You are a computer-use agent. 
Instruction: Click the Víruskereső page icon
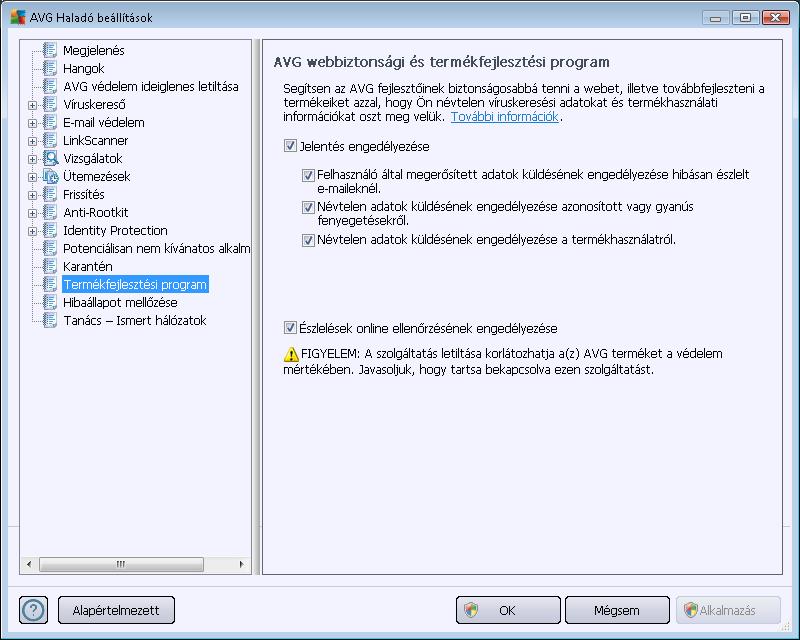pyautogui.click(x=50, y=104)
